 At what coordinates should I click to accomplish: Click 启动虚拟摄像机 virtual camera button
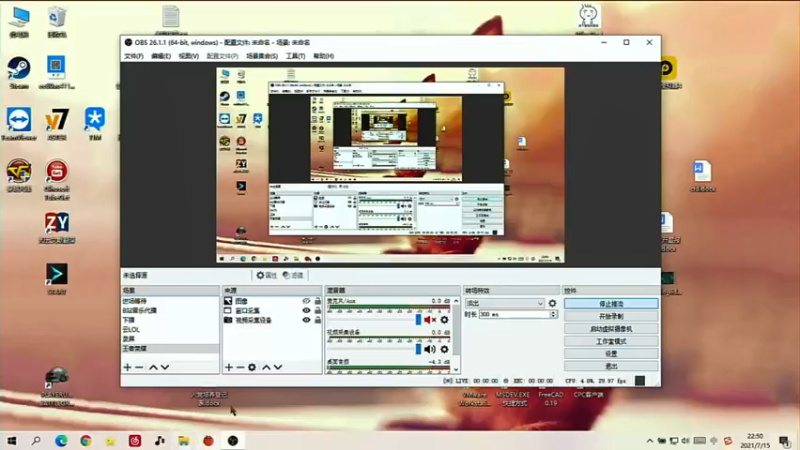[x=611, y=329]
